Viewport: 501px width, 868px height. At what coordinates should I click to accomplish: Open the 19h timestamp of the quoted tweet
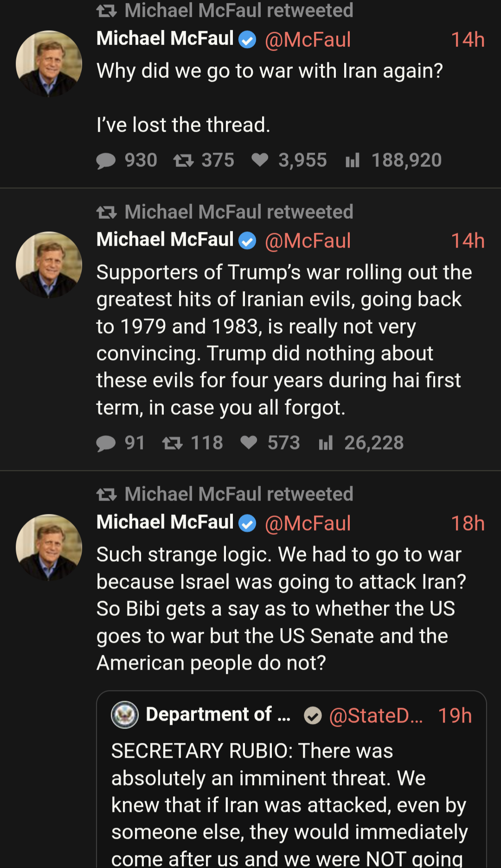(455, 716)
